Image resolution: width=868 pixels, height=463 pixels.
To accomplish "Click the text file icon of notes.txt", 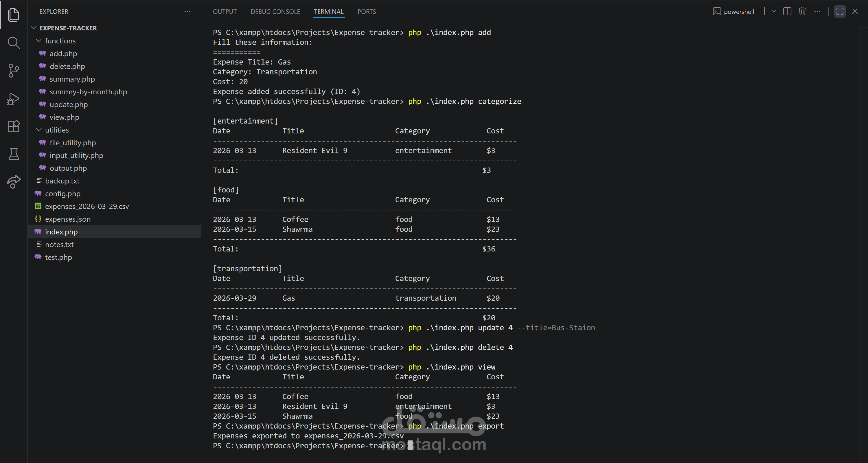I will click(39, 244).
